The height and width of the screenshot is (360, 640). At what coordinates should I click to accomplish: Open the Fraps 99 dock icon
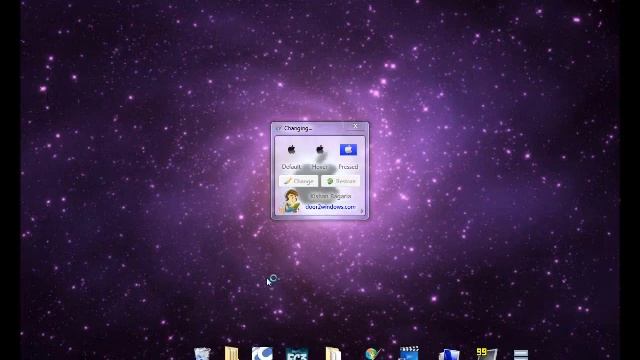pyautogui.click(x=487, y=354)
